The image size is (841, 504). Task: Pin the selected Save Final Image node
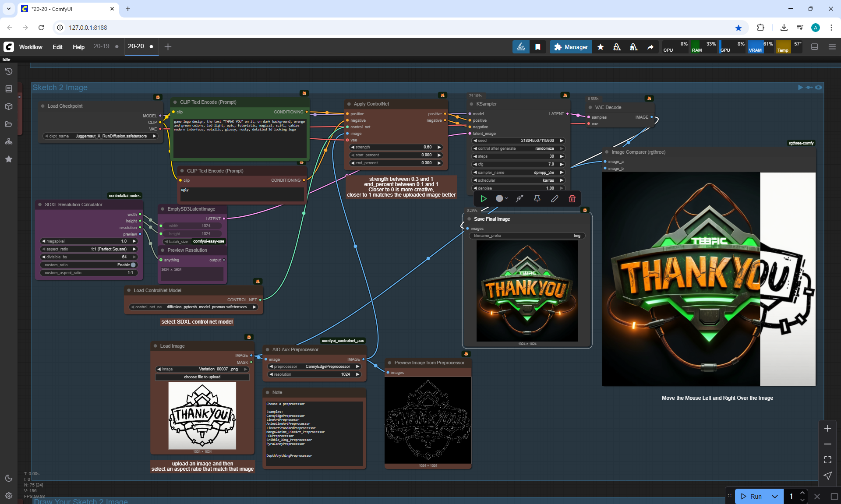(x=537, y=199)
